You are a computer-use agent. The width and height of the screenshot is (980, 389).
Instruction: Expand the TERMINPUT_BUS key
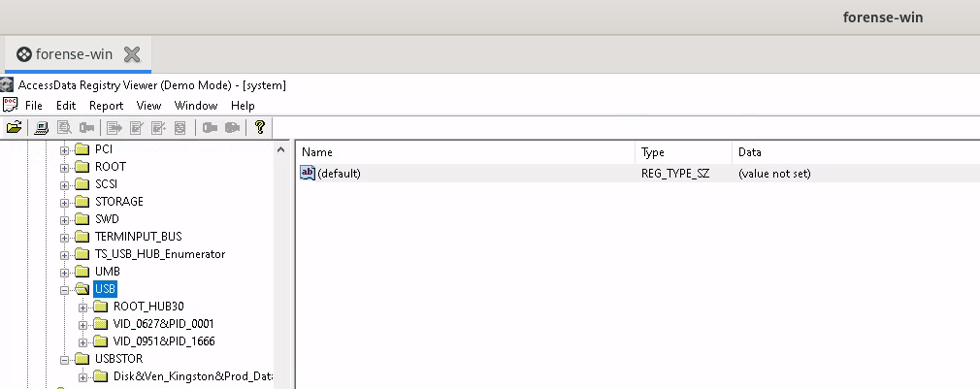64,238
